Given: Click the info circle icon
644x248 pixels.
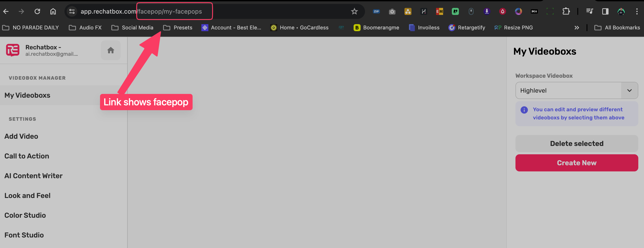Looking at the screenshot, I should pyautogui.click(x=524, y=110).
